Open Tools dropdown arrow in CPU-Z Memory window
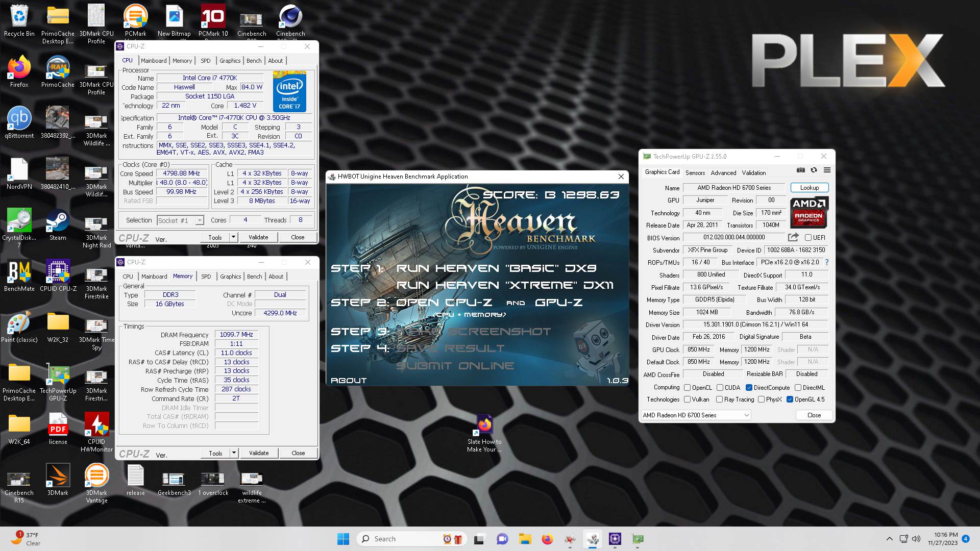The image size is (980, 551). [x=234, y=453]
